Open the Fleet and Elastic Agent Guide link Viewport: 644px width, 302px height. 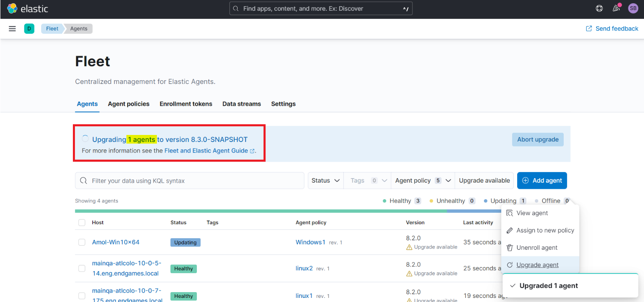[x=206, y=151]
